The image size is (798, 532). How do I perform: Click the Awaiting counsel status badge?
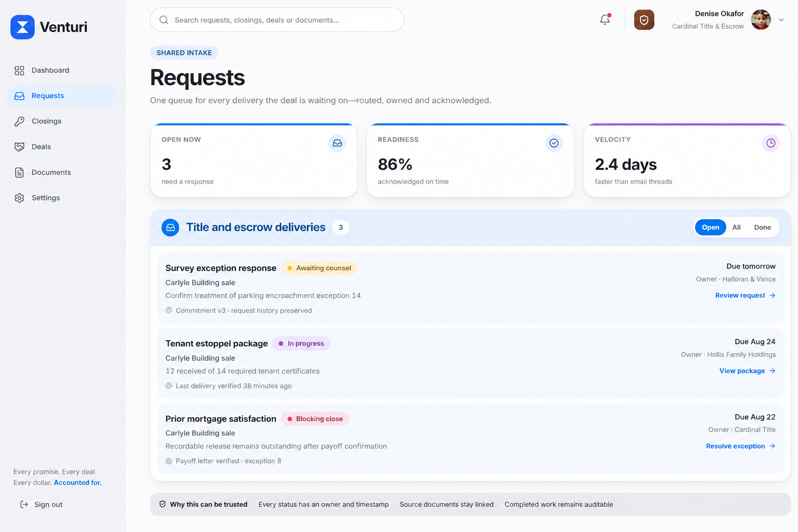click(x=319, y=268)
